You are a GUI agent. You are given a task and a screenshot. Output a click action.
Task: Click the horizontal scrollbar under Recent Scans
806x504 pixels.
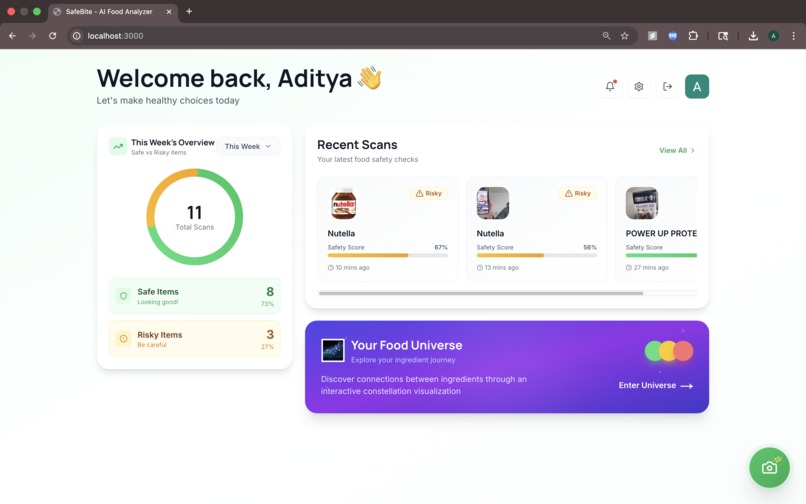(x=481, y=293)
